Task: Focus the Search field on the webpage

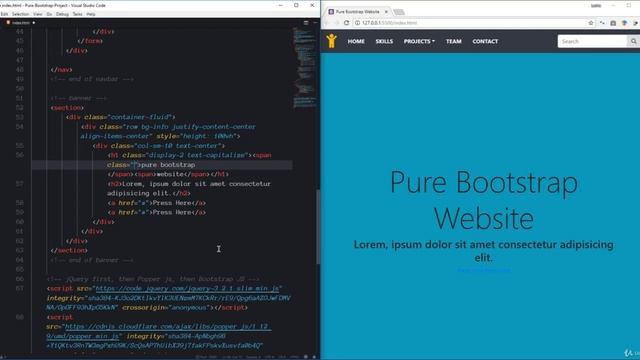Action: tap(592, 41)
